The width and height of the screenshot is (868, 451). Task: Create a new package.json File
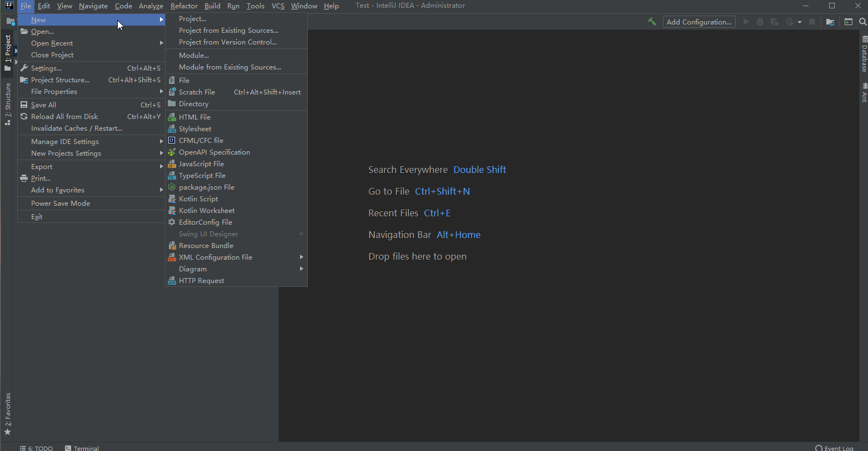click(x=237, y=187)
